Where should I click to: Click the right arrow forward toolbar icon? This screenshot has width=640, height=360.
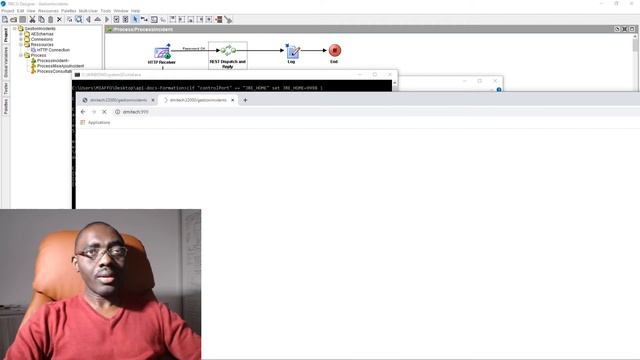tap(107, 19)
